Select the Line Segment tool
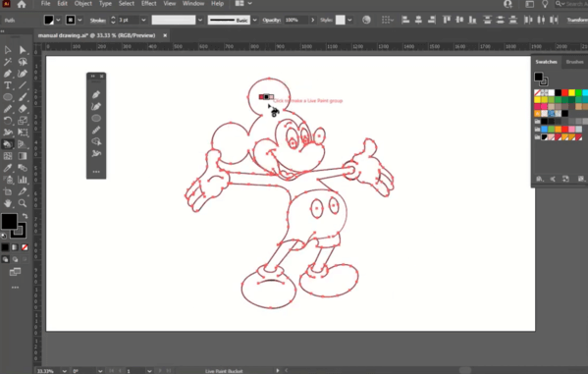 coord(23,85)
